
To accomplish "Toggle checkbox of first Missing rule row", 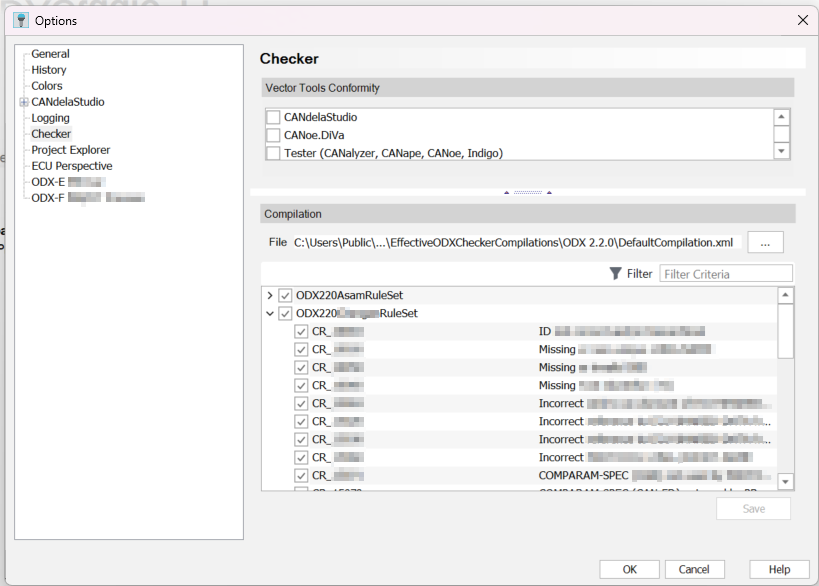I will (301, 349).
